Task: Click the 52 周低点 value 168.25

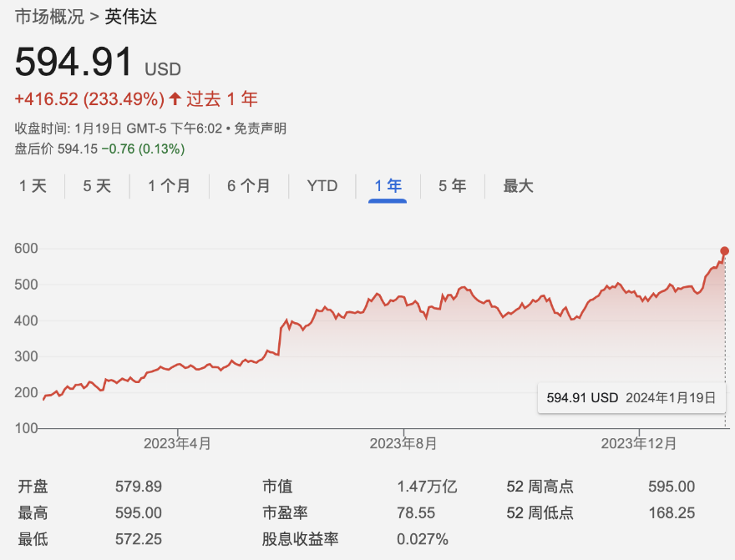Action: tap(672, 512)
